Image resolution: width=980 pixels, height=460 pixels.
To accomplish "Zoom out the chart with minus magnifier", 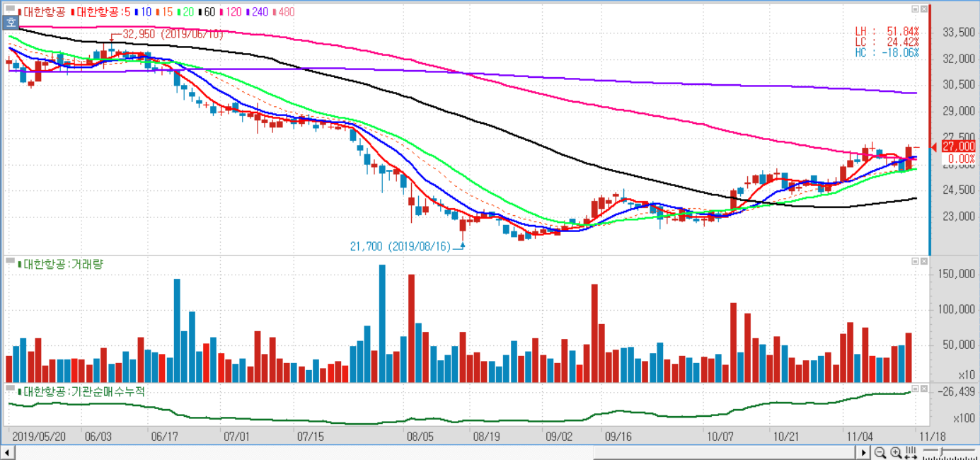I will (880, 453).
